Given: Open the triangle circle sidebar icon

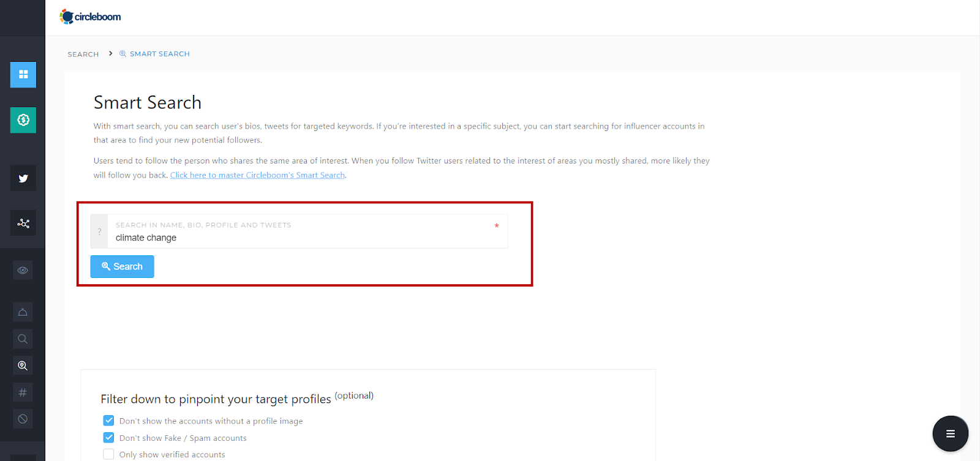Looking at the screenshot, I should 23,312.
